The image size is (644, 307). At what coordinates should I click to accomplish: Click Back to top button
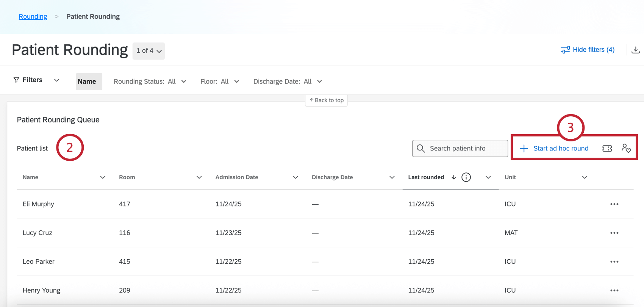pos(326,100)
